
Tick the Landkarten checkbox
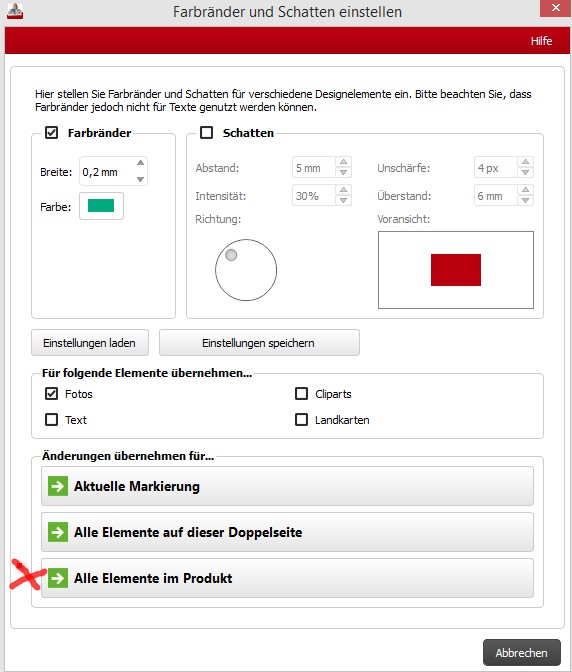301,419
